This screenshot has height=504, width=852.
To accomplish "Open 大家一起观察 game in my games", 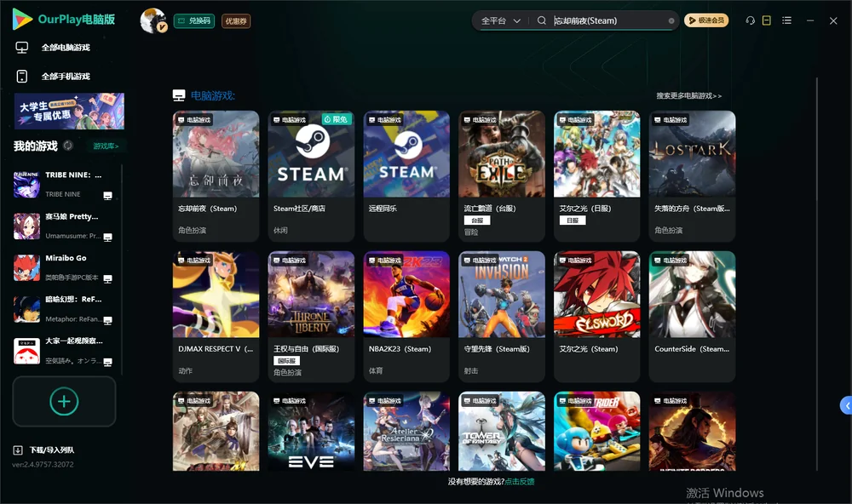I will coord(63,351).
